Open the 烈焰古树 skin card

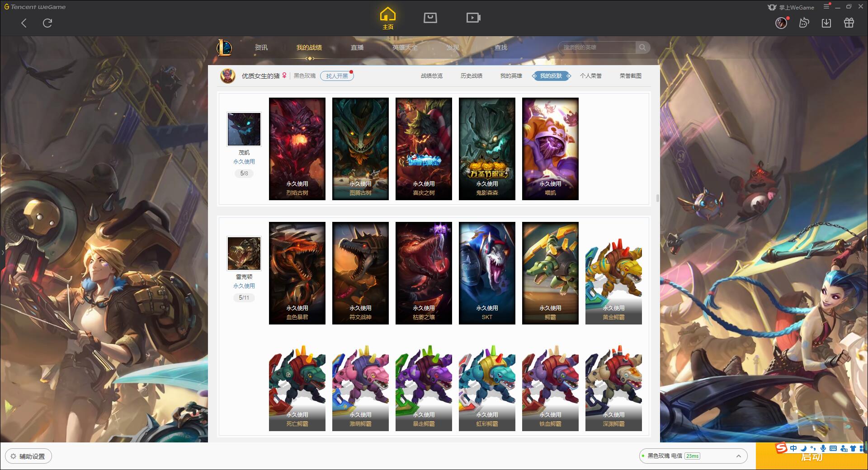(297, 149)
